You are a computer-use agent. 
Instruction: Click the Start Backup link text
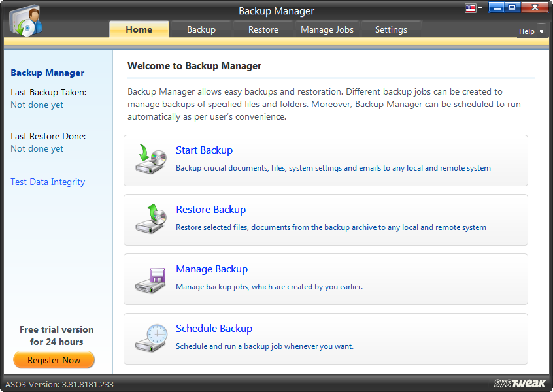coord(204,150)
